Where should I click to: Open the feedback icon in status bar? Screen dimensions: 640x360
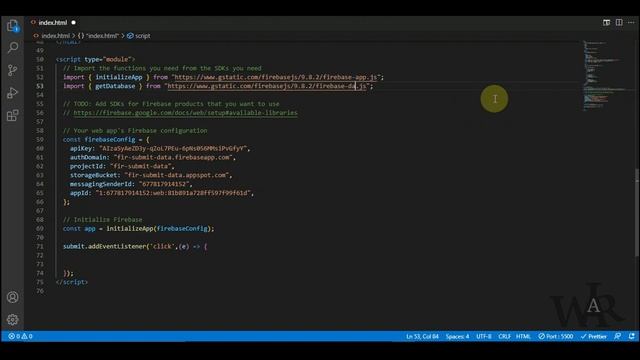[618, 336]
